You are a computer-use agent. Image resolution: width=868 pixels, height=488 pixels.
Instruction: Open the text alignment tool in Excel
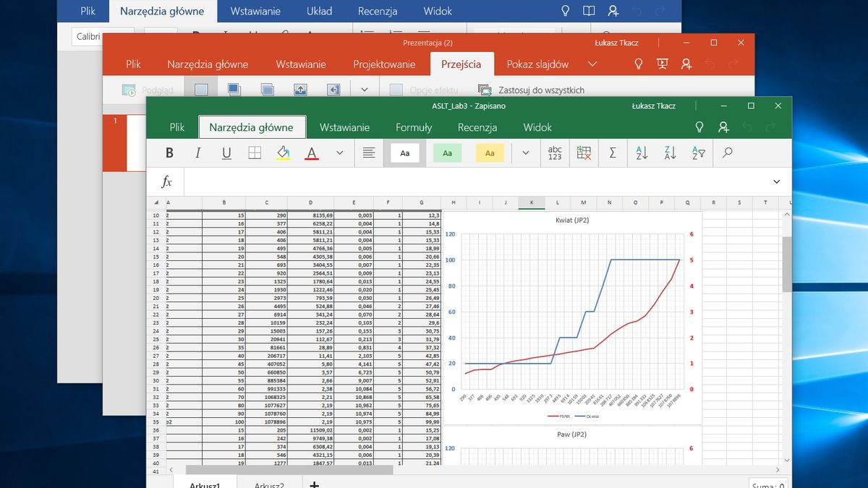click(369, 153)
